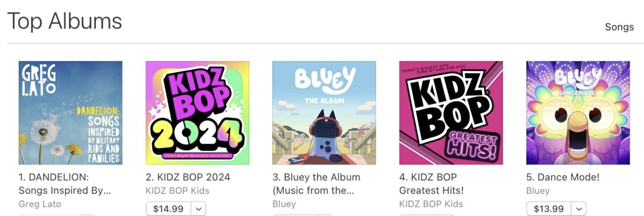The height and width of the screenshot is (216, 644).
Task: Open the Greg Lato Dandelion album cover
Action: (71, 113)
